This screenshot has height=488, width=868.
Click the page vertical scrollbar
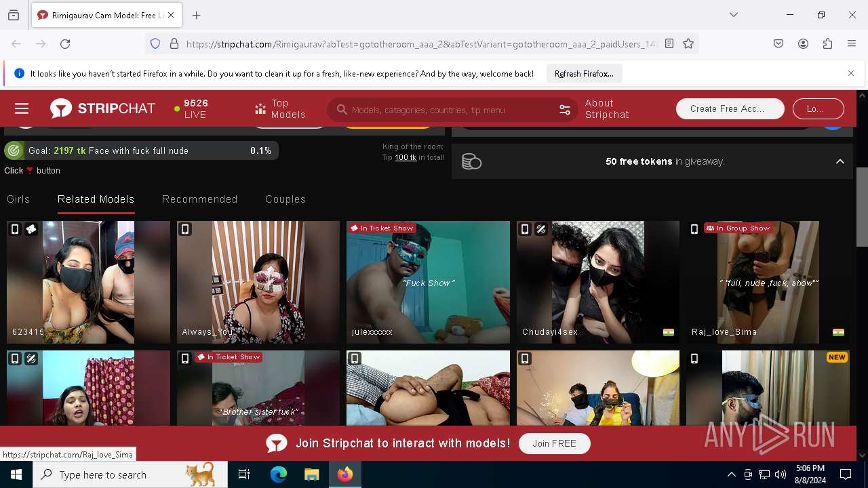point(862,207)
